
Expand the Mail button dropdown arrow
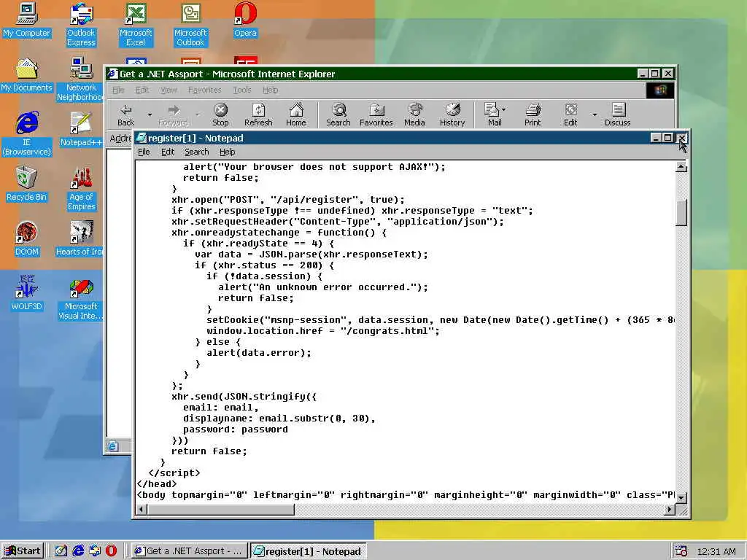pos(504,109)
